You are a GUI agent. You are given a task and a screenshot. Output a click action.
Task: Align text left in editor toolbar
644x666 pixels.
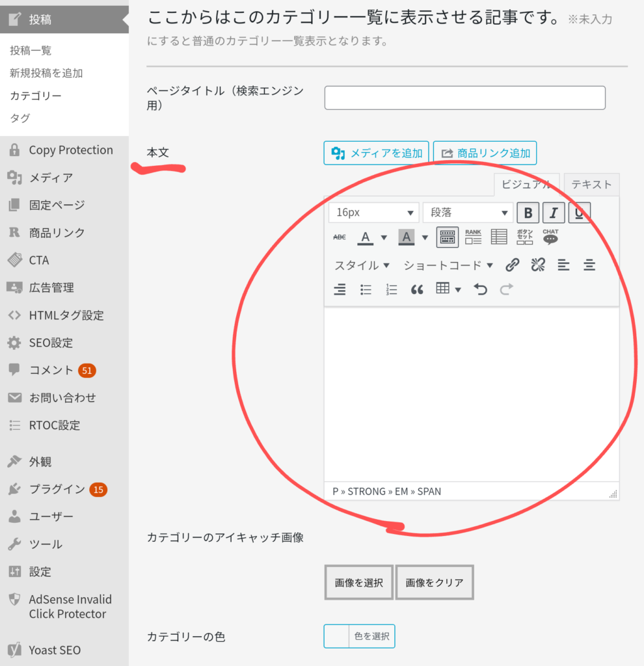(x=564, y=265)
